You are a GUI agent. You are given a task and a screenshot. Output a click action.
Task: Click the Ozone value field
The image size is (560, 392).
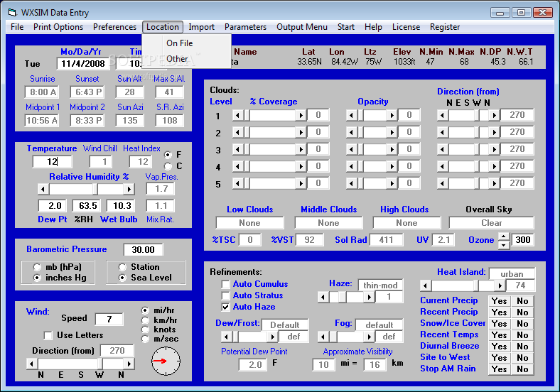click(x=523, y=240)
